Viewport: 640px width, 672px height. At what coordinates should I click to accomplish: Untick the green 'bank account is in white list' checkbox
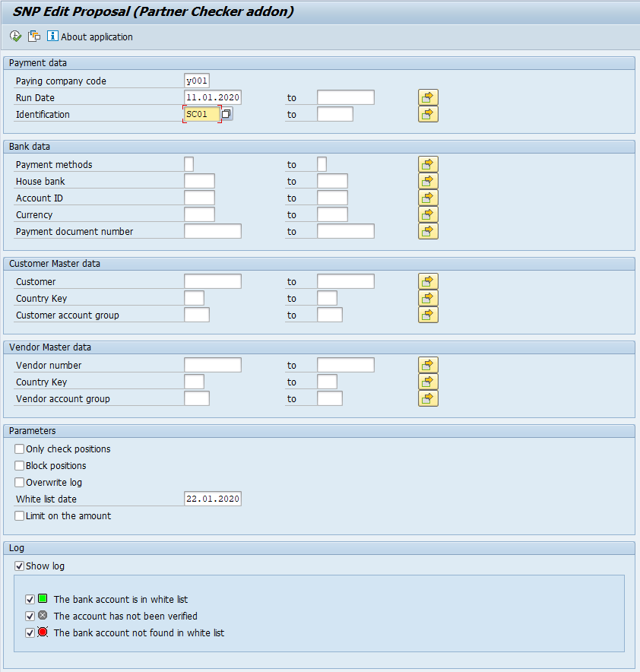pos(30,600)
